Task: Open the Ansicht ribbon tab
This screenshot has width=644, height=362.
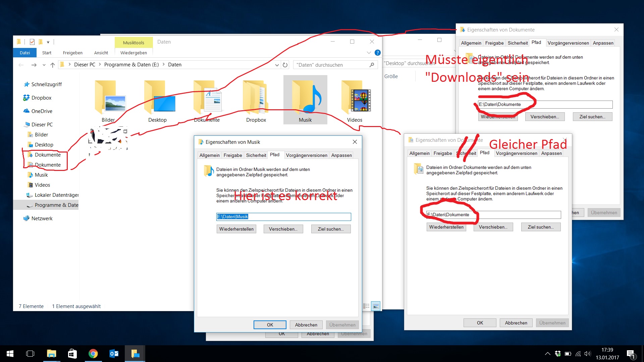Action: pyautogui.click(x=101, y=53)
